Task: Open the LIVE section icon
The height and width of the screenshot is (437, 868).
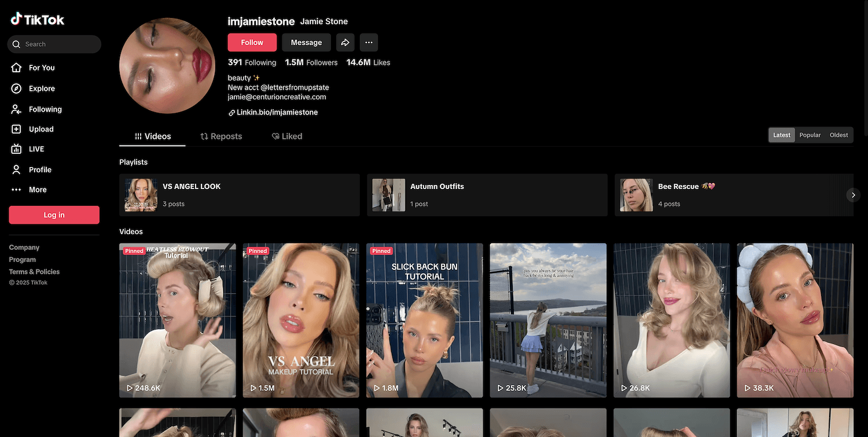Action: [17, 149]
